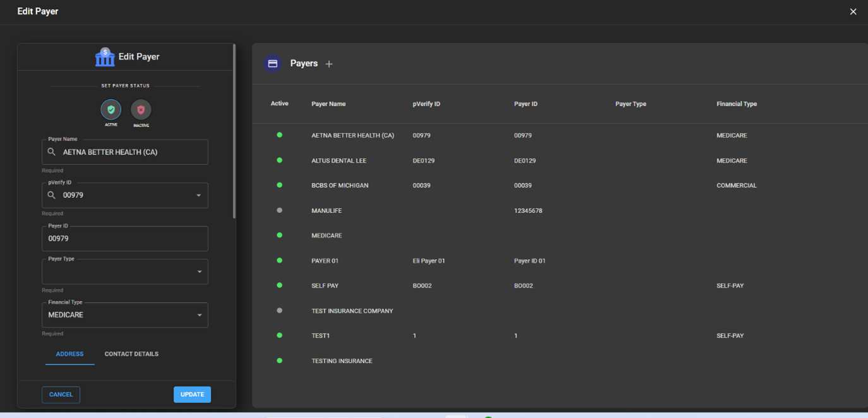This screenshot has width=868, height=418.
Task: Click the search icon in Payer Name field
Action: [52, 152]
